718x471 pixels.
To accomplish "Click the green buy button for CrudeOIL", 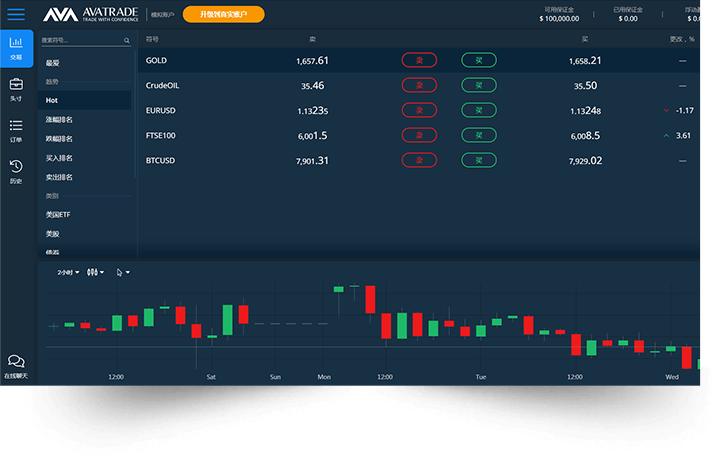I will point(478,85).
